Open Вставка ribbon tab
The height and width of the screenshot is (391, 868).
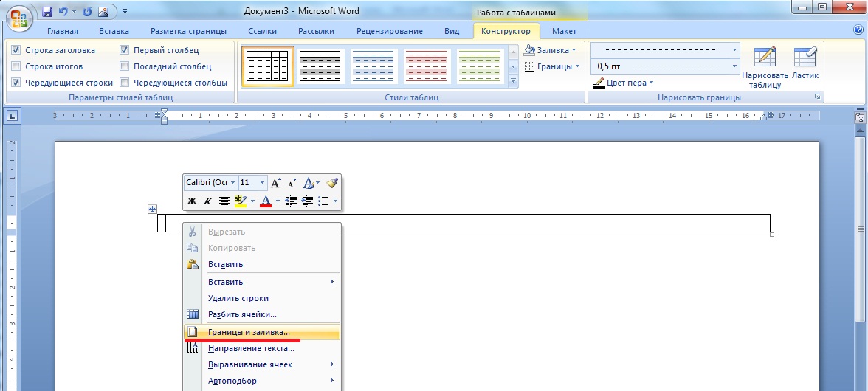[x=114, y=31]
